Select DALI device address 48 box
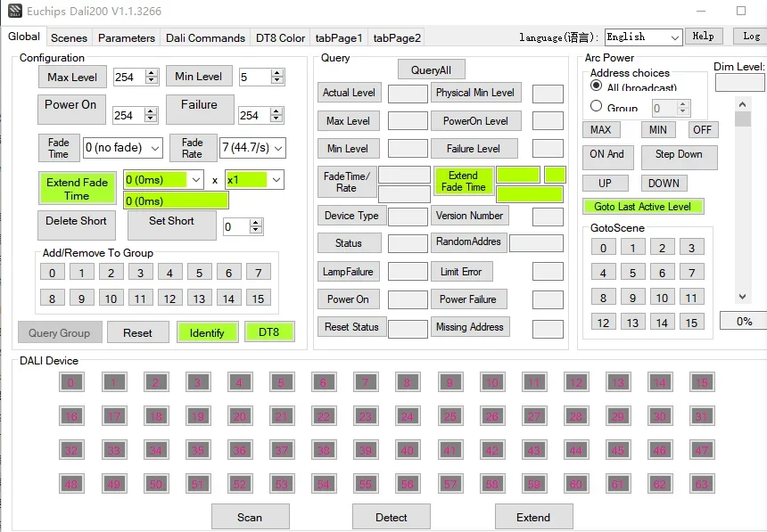Viewport: 767px width, 532px height. point(71,484)
